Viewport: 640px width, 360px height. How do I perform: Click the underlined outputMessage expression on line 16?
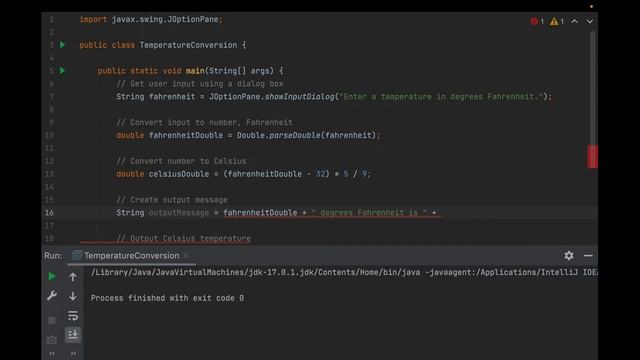[x=331, y=213]
